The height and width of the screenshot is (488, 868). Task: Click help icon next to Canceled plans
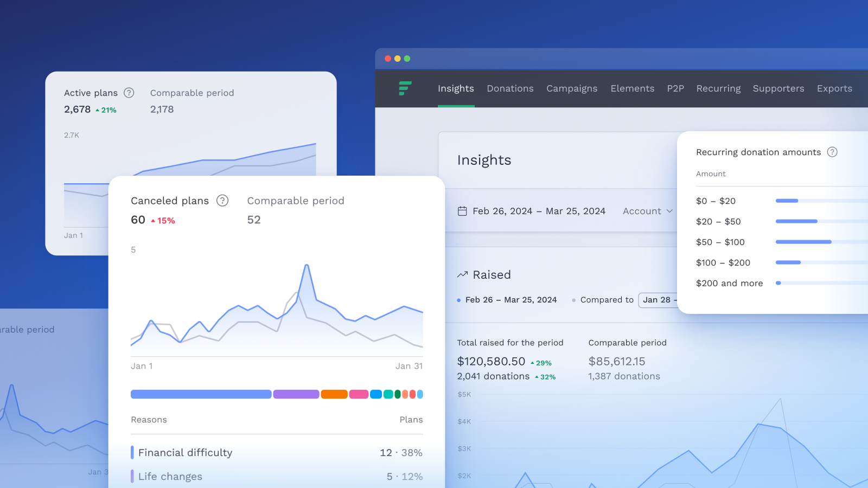[222, 201]
